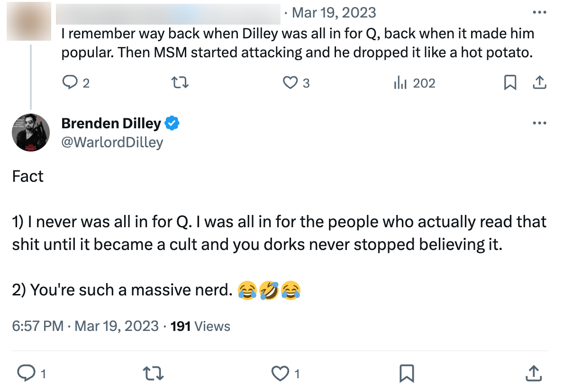Retweet Brenden Dilley's reply
This screenshot has height=392, width=563.
coord(153,374)
